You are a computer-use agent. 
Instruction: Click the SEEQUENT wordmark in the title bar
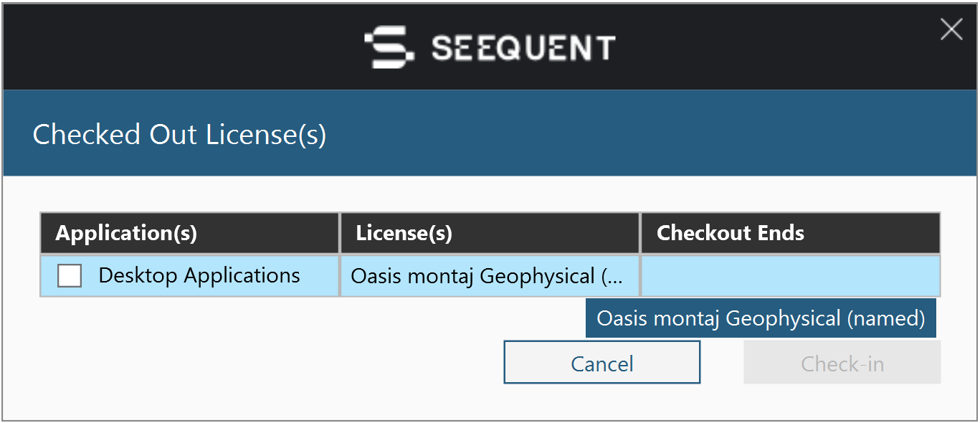[523, 48]
